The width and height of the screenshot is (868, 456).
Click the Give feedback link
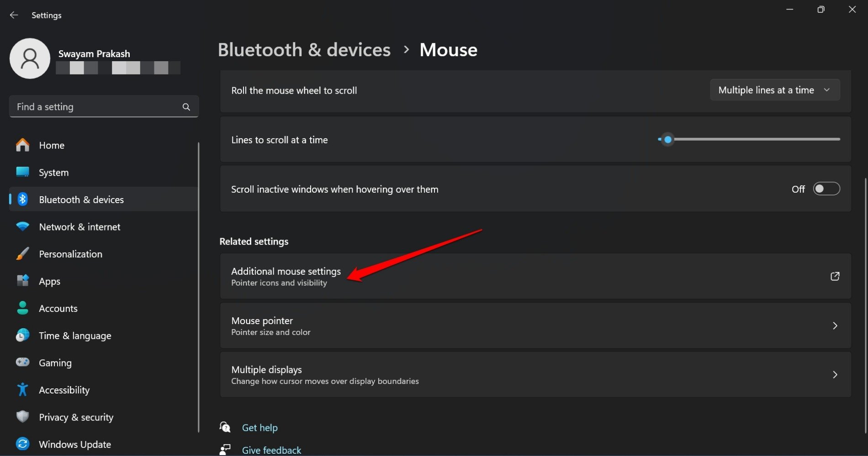tap(271, 450)
